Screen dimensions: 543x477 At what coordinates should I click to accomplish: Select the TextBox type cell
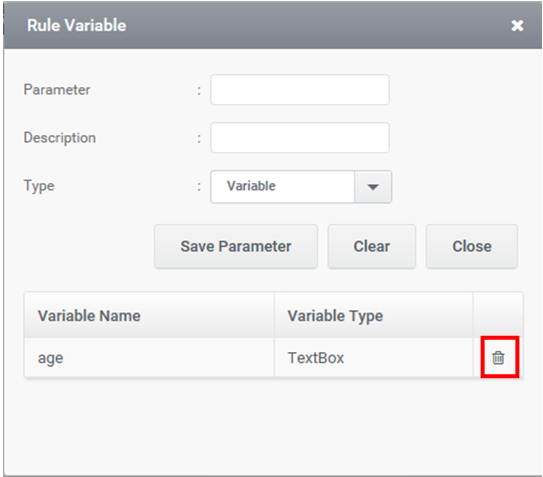click(x=374, y=357)
